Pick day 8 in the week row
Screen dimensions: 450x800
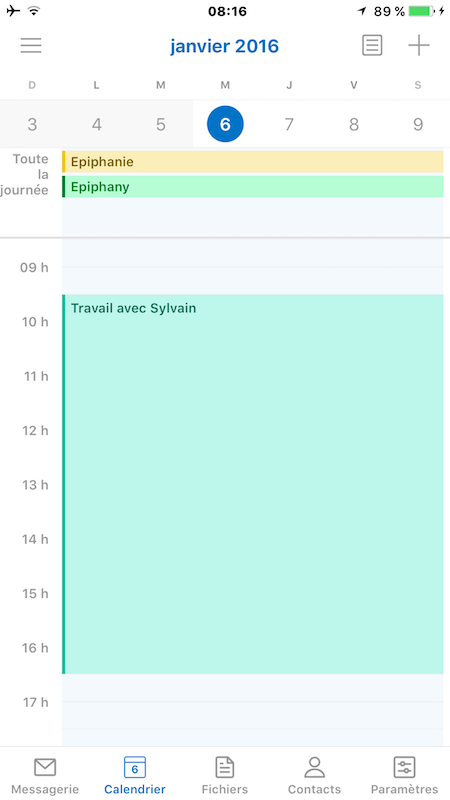tap(354, 124)
